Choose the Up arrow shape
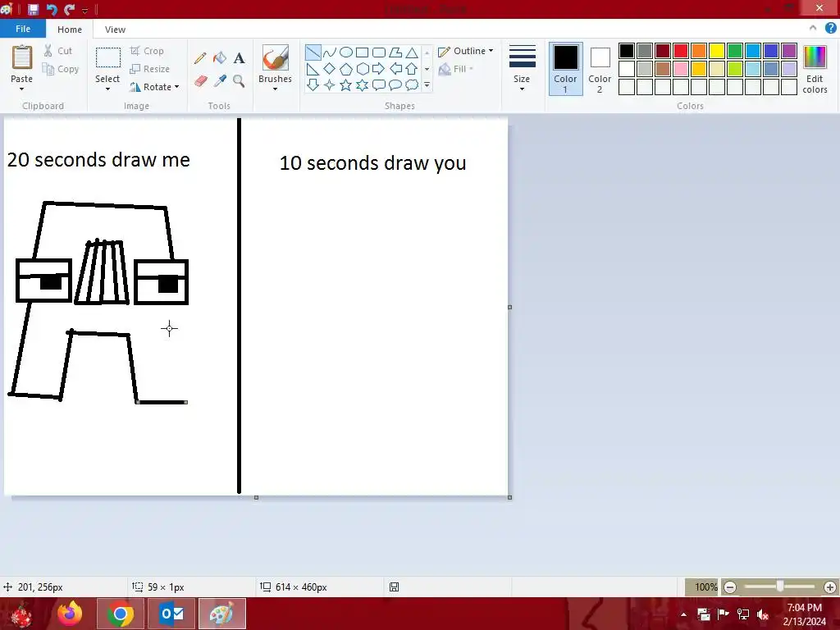840x630 pixels. (412, 69)
